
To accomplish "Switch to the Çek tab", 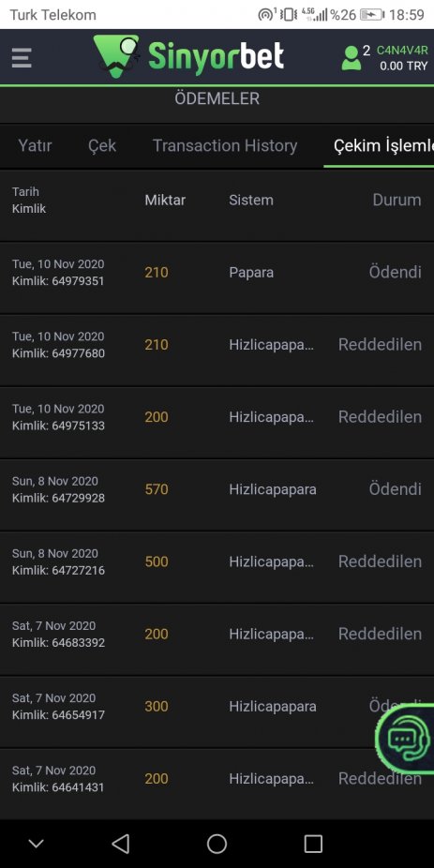I will tap(102, 145).
